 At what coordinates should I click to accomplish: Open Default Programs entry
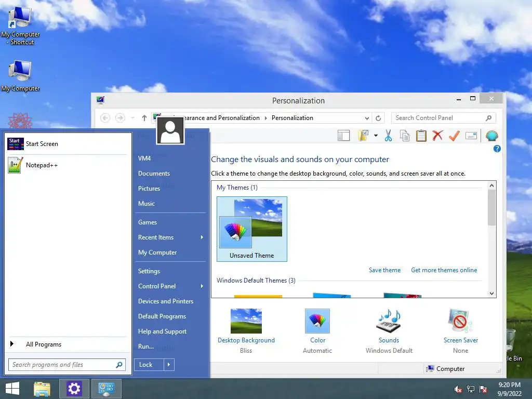click(162, 316)
